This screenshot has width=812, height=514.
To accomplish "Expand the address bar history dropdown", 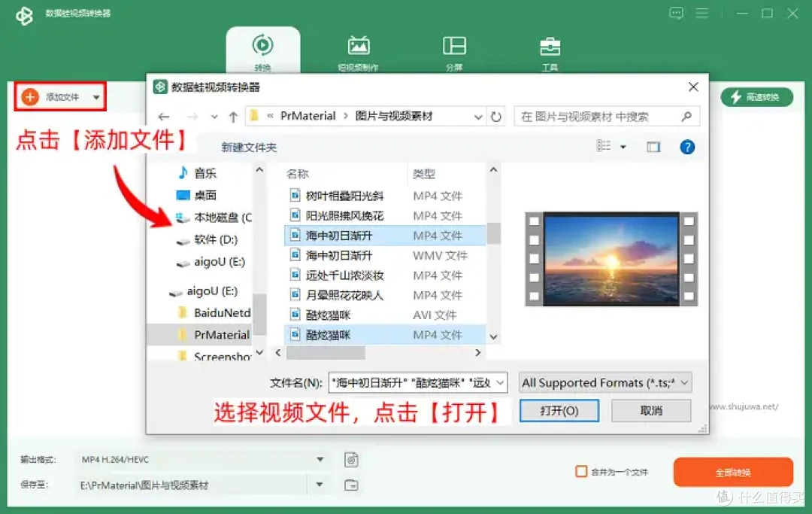I will (x=478, y=117).
